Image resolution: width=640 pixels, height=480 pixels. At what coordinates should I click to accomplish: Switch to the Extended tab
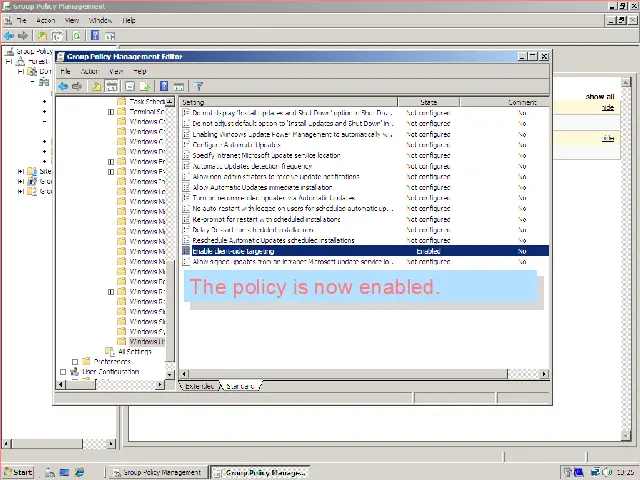[199, 386]
